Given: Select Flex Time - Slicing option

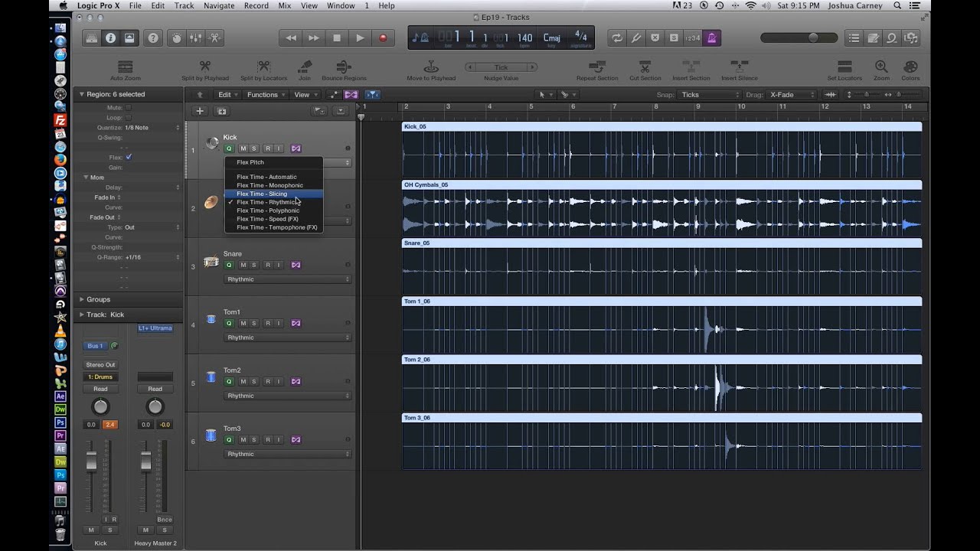Looking at the screenshot, I should (273, 194).
